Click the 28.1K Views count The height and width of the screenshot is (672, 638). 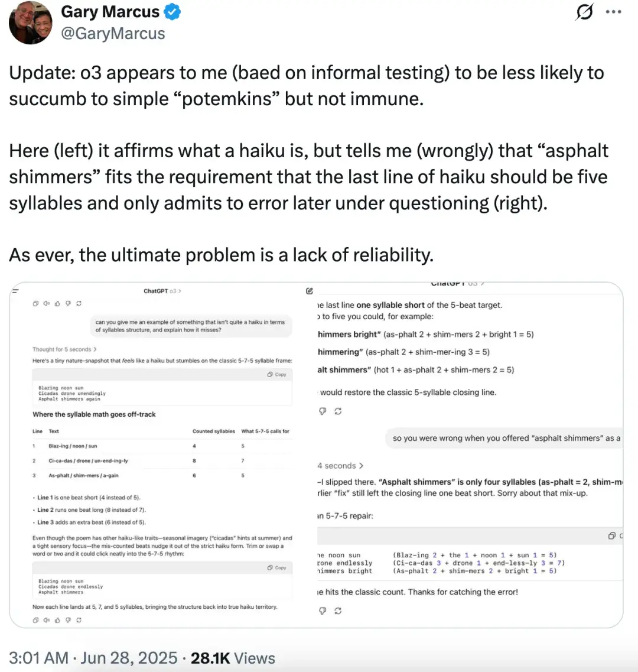(x=233, y=658)
